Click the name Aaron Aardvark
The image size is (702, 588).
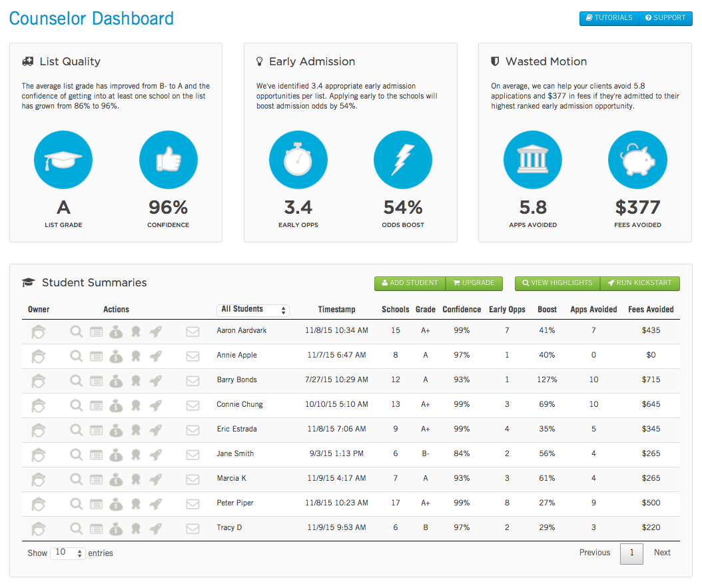(x=242, y=330)
